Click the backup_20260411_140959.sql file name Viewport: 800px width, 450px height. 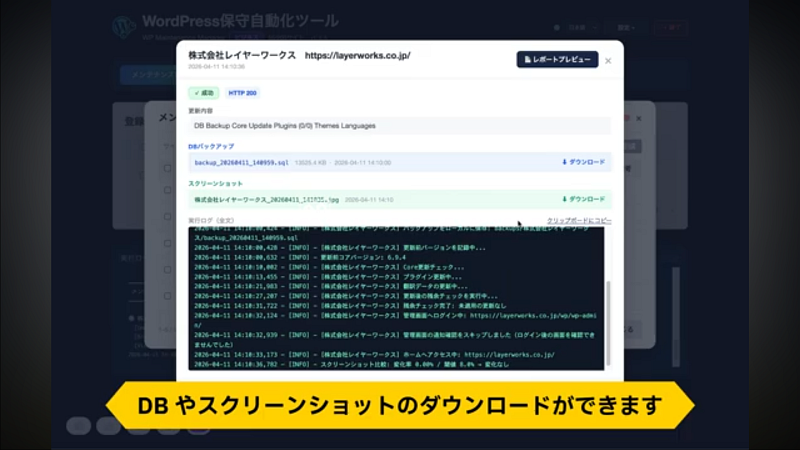pos(241,163)
